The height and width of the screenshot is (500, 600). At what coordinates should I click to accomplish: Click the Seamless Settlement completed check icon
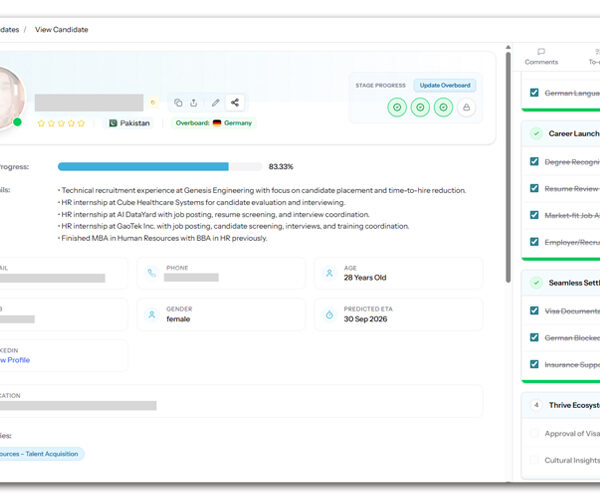tap(536, 283)
